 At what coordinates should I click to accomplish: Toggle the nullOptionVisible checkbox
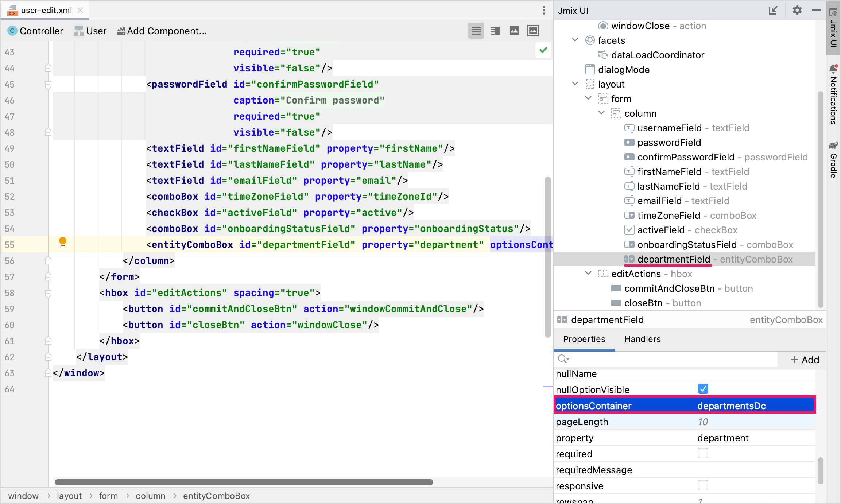tap(703, 389)
